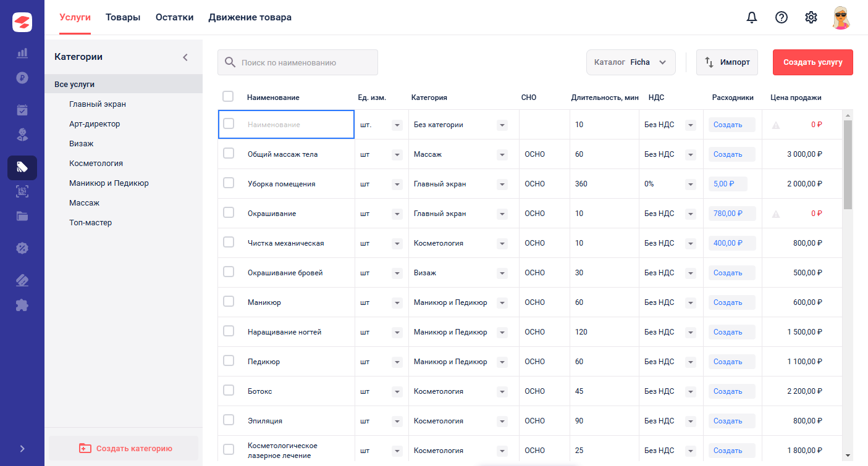Switch to the Товары tab
Viewport: 868px width, 466px height.
pos(123,17)
